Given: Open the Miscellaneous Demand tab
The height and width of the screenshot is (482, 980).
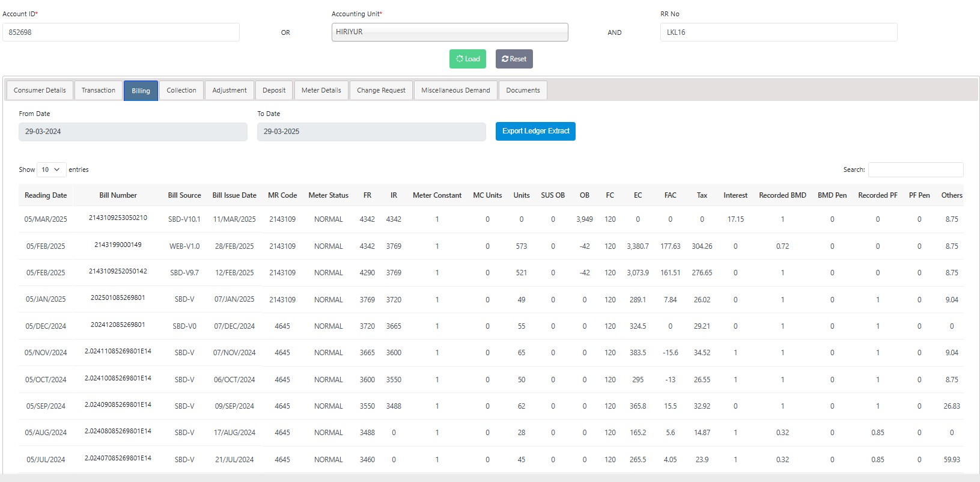Looking at the screenshot, I should pyautogui.click(x=455, y=90).
